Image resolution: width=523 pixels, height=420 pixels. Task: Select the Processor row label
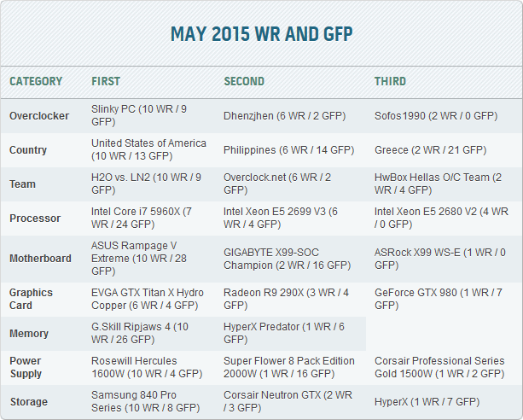click(35, 218)
